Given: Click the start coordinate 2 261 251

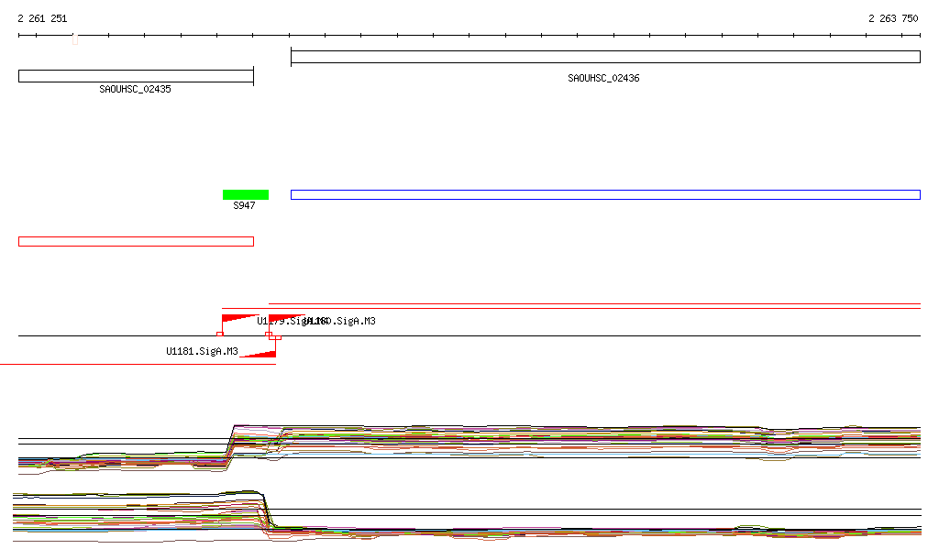Looking at the screenshot, I should tap(42, 18).
